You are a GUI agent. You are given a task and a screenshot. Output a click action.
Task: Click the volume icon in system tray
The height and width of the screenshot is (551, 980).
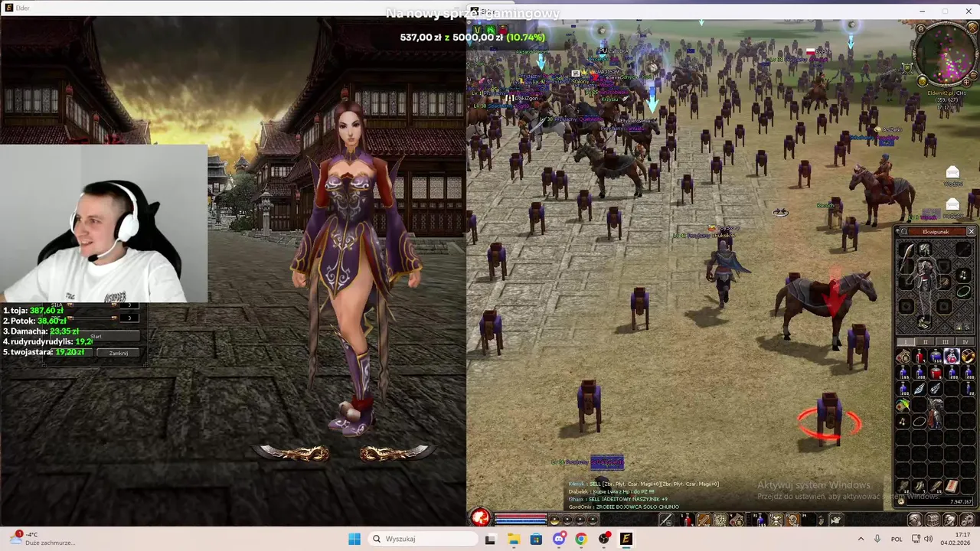point(929,539)
